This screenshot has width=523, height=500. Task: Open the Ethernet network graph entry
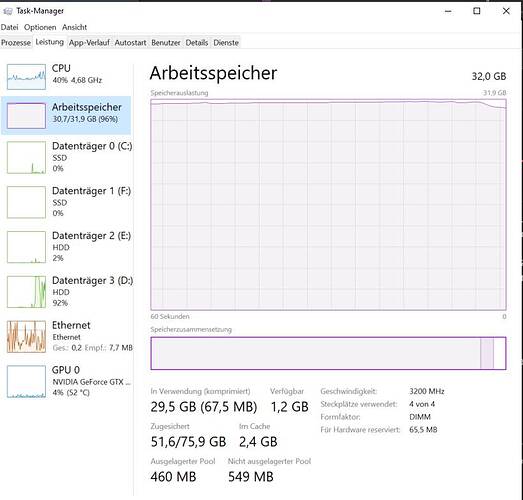(66, 336)
